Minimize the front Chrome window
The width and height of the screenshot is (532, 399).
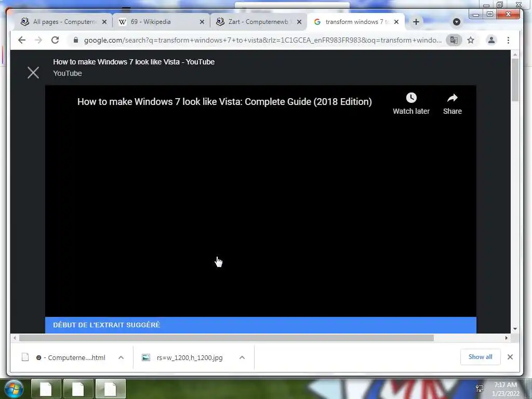pos(476,14)
